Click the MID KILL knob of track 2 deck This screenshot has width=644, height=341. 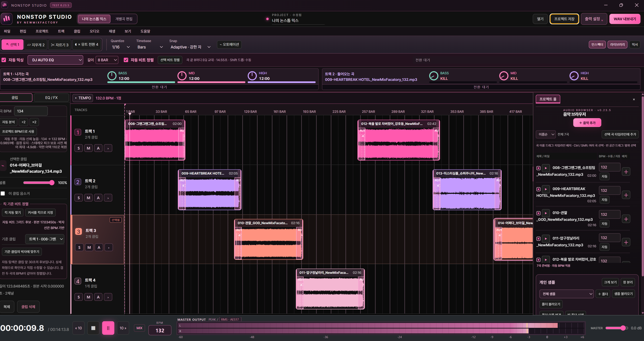pos(504,76)
